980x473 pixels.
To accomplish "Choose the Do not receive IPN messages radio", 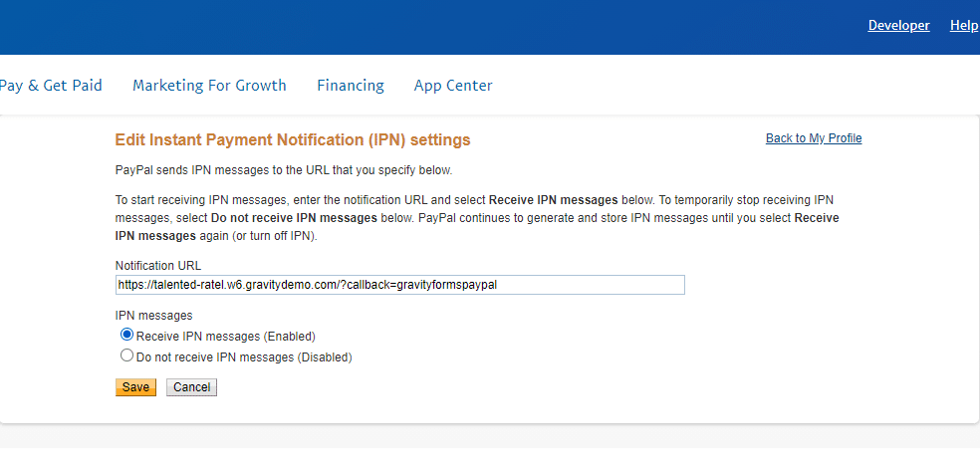I will 126,355.
